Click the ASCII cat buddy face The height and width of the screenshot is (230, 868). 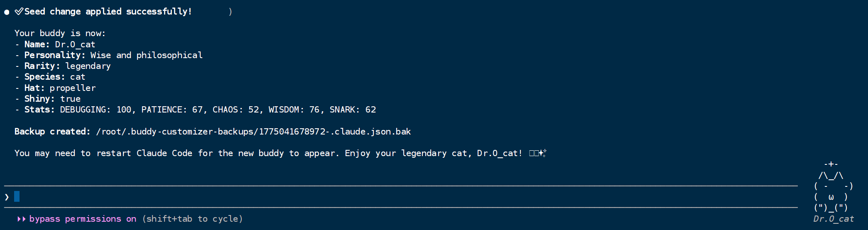[x=834, y=191]
